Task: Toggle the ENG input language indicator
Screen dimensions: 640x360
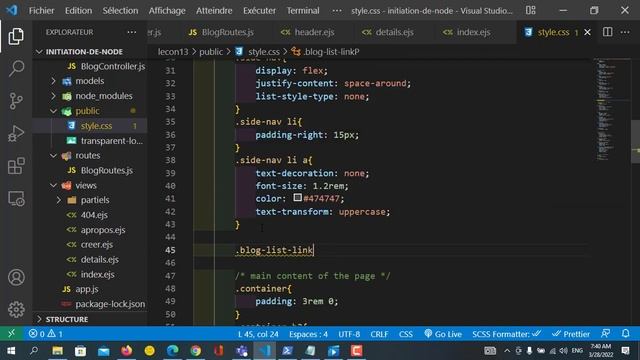Action: 577,351
